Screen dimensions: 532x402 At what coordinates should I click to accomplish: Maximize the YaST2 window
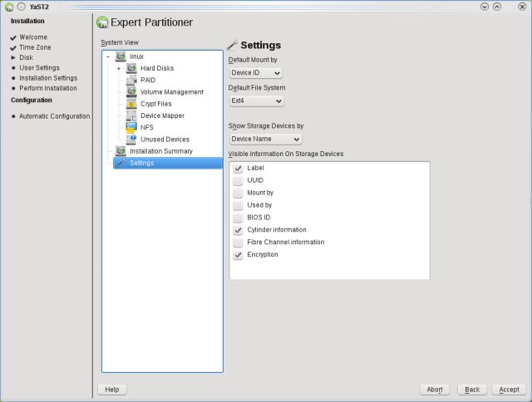pos(497,7)
